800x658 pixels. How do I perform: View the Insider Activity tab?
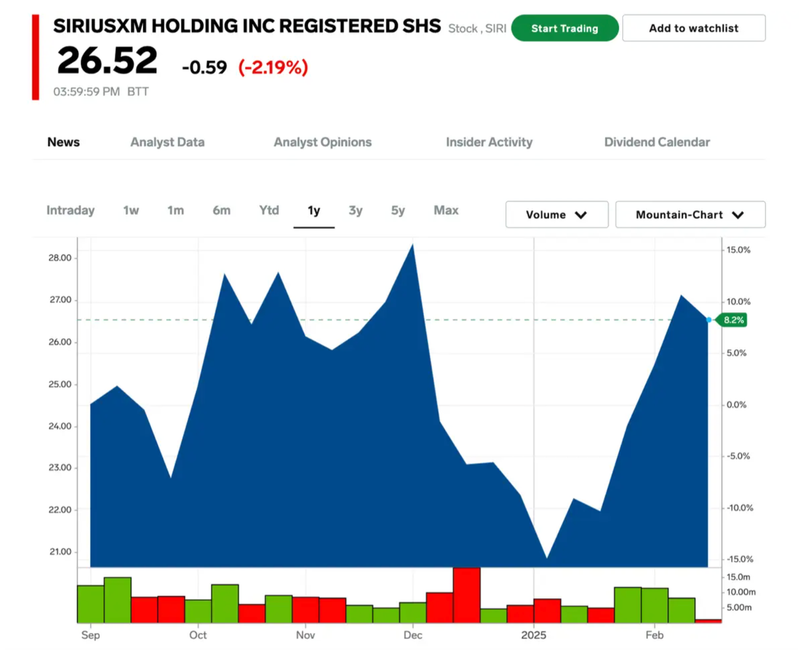(489, 142)
